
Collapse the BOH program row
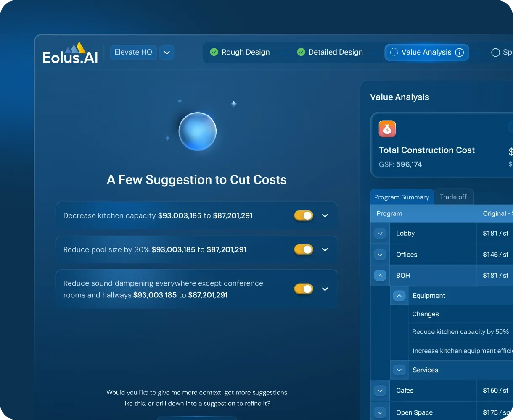(x=380, y=276)
